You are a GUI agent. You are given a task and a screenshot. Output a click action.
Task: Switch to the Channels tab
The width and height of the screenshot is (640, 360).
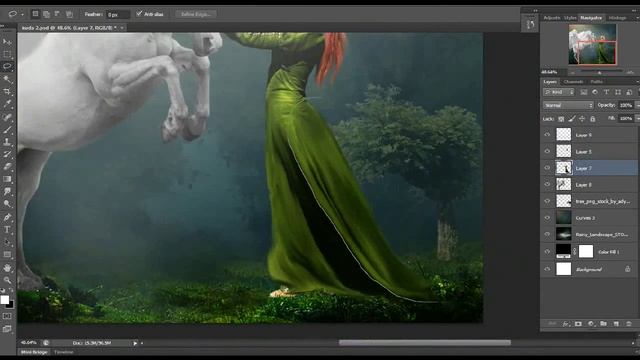(573, 82)
